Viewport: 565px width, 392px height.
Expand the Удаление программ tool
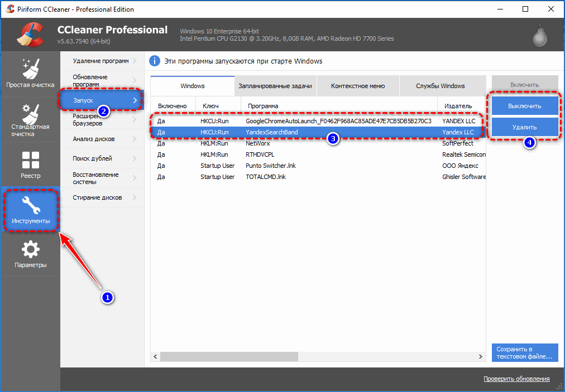(x=100, y=60)
